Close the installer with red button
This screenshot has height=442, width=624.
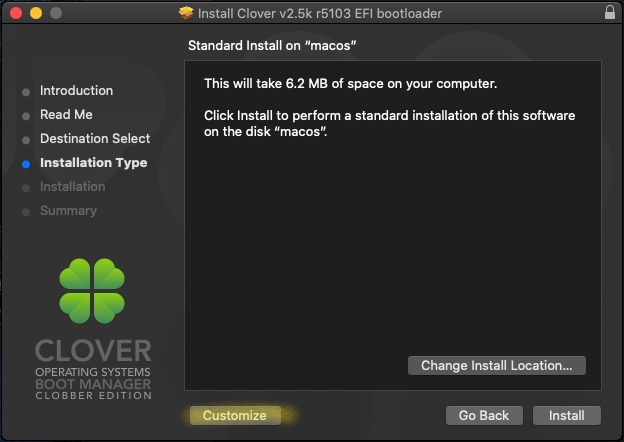point(16,13)
